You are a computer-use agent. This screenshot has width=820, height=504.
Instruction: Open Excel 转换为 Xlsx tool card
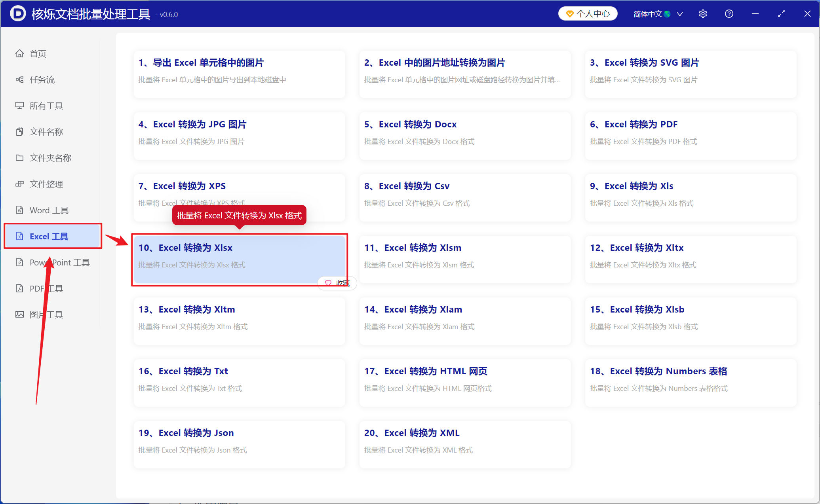239,260
